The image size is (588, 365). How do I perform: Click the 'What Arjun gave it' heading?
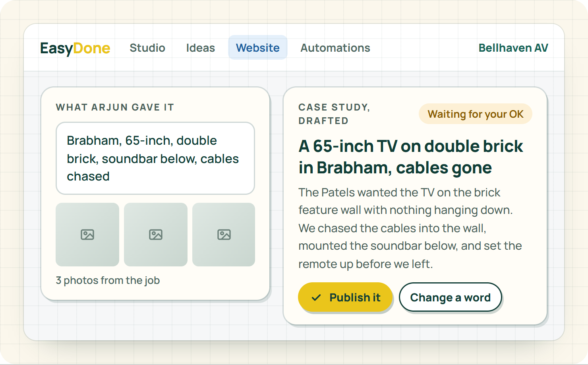tap(115, 107)
